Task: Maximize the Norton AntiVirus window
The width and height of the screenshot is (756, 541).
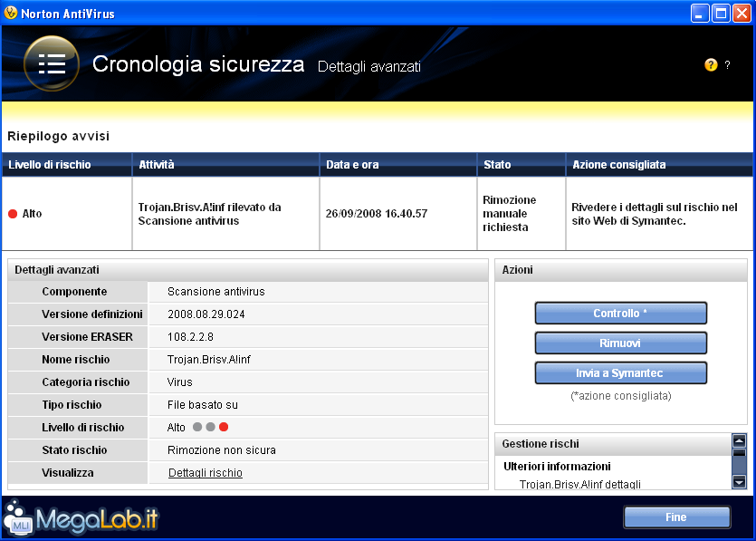Action: coord(721,13)
